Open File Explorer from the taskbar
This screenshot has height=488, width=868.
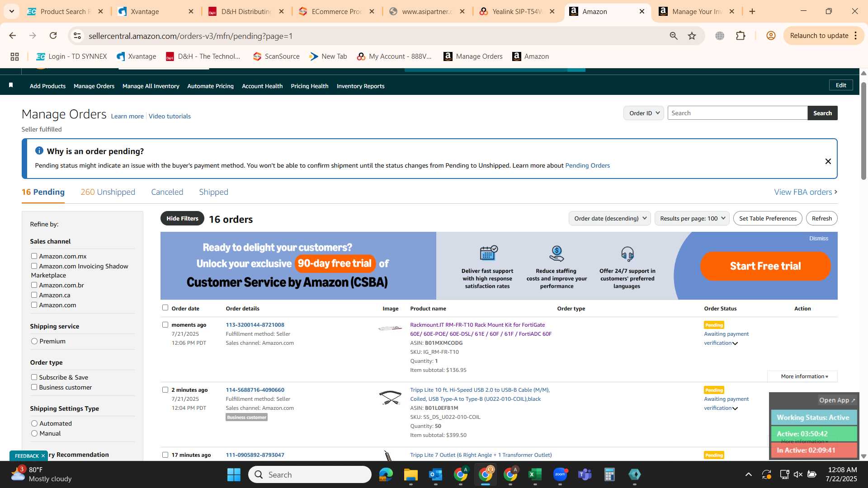tap(410, 474)
